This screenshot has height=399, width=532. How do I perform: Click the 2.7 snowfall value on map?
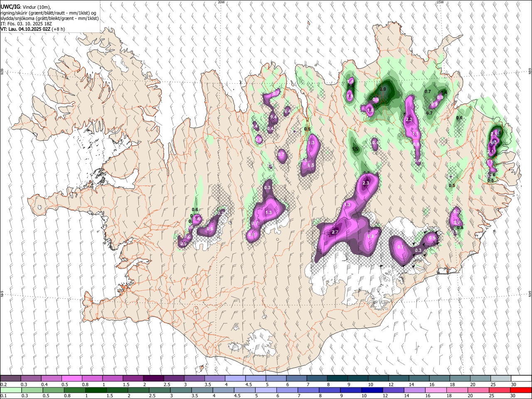(335, 232)
